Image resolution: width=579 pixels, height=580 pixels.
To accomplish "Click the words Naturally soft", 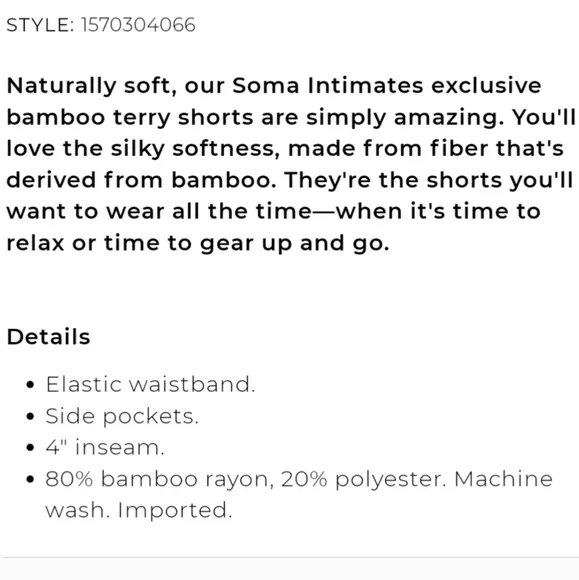I will (x=91, y=86).
